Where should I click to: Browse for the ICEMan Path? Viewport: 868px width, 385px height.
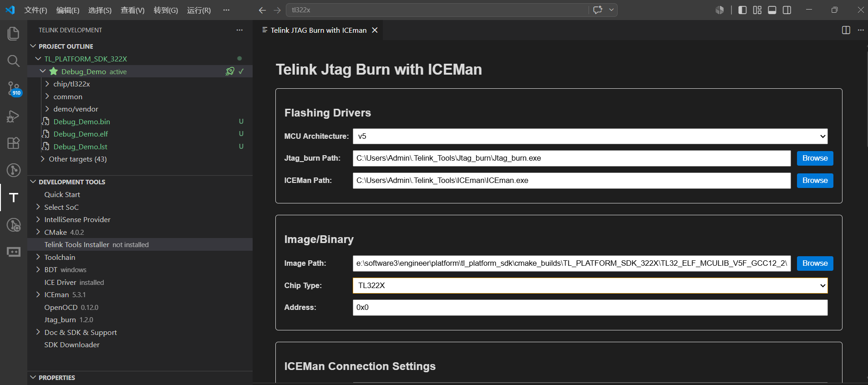coord(815,181)
